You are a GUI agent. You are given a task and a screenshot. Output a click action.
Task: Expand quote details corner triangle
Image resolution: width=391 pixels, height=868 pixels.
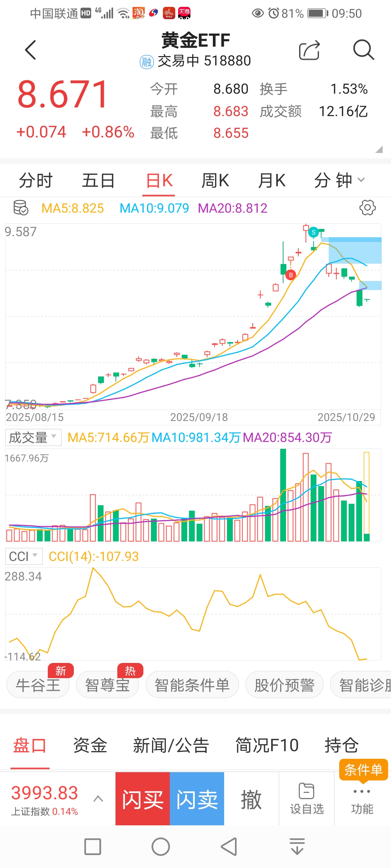[x=379, y=149]
